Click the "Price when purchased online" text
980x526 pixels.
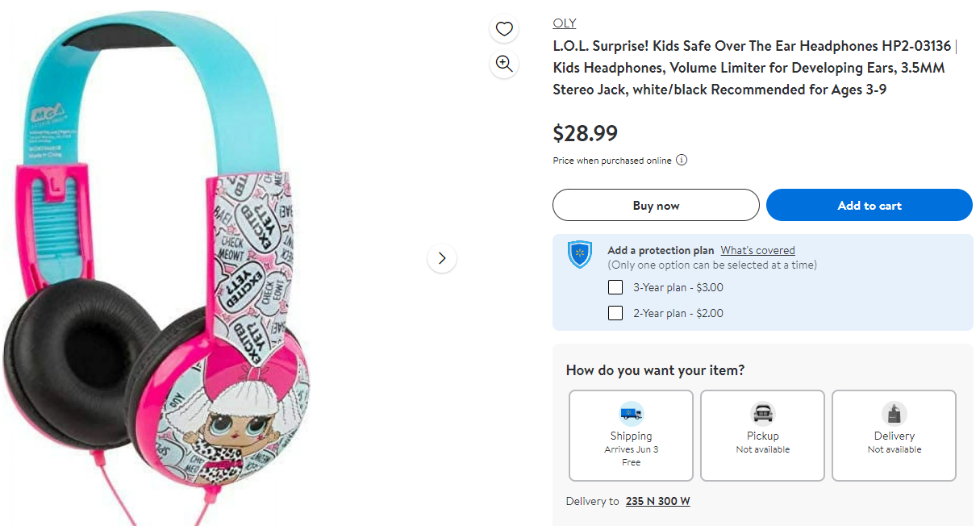[611, 161]
